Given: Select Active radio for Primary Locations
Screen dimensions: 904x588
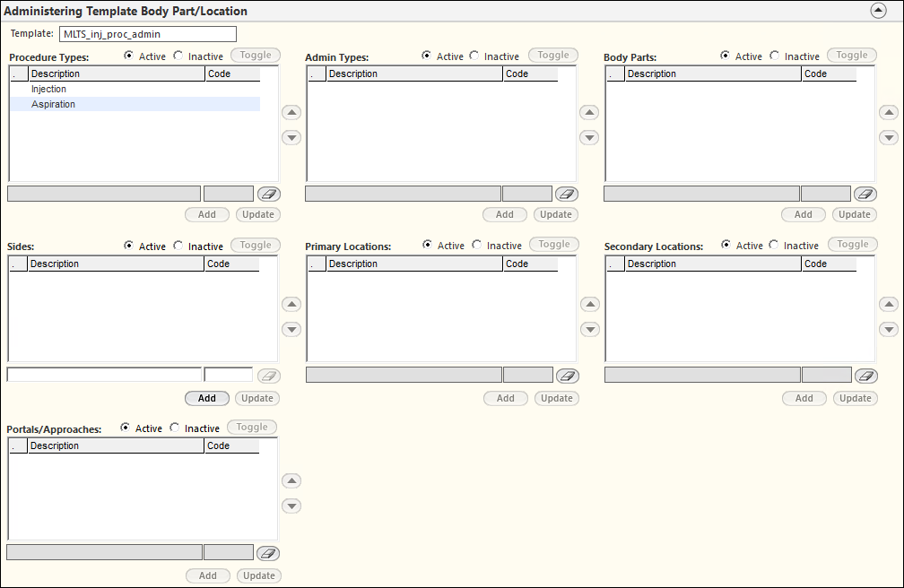Looking at the screenshot, I should click(x=427, y=245).
